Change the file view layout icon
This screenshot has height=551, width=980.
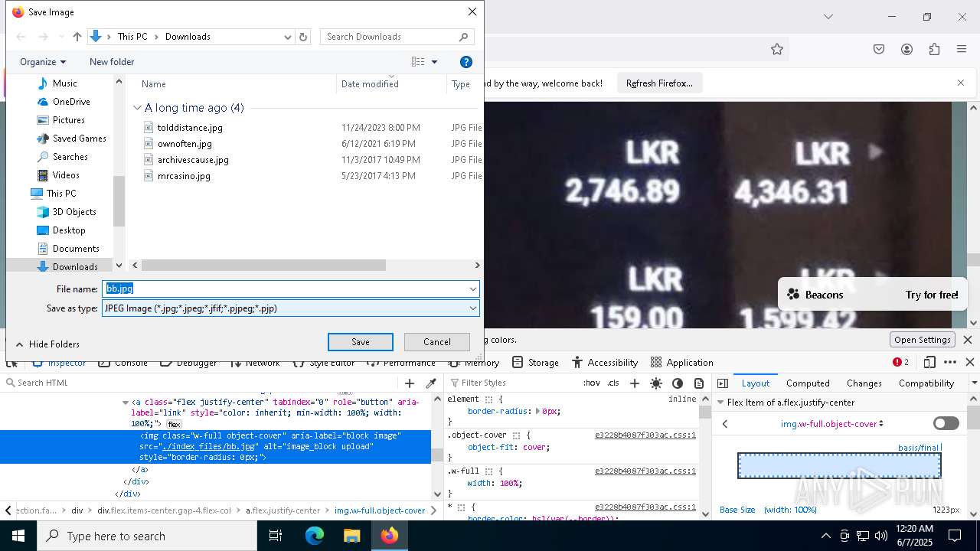tap(418, 62)
